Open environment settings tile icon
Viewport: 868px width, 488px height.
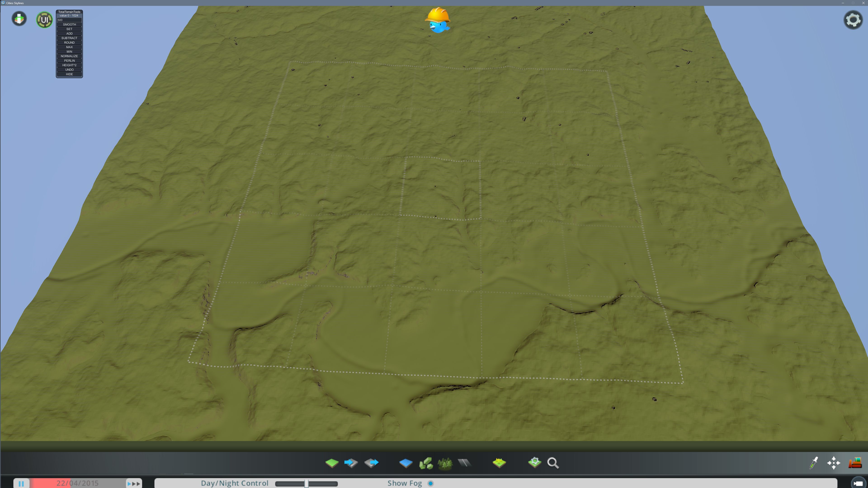tap(499, 463)
